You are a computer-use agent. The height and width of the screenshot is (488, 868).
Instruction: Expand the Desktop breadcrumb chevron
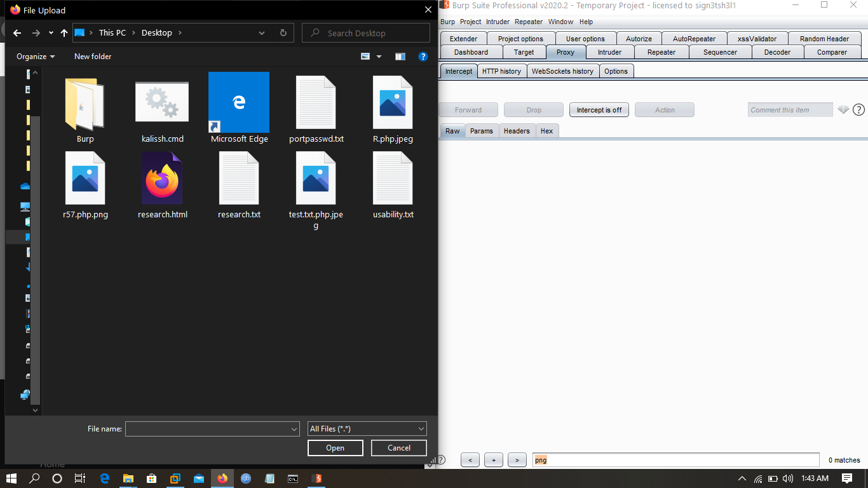coord(180,33)
